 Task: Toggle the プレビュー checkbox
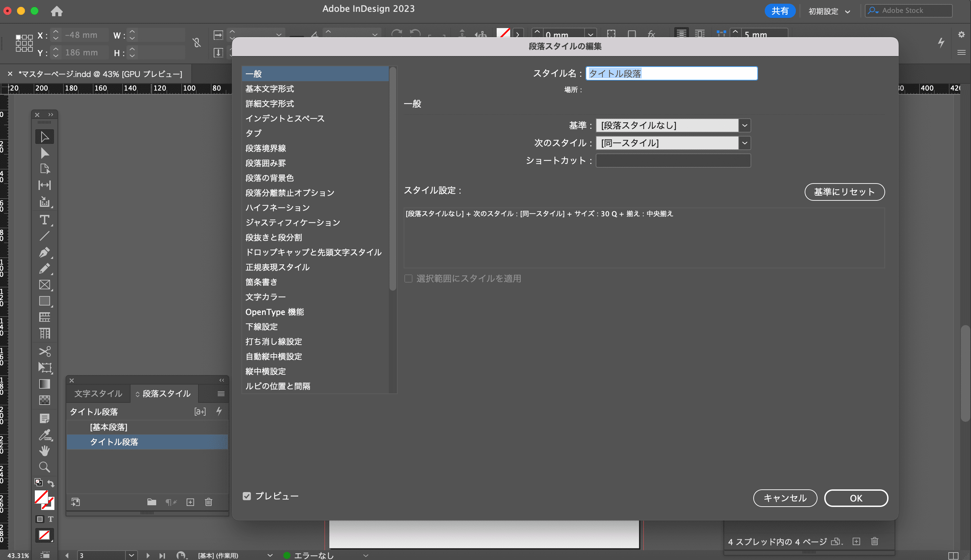click(246, 496)
